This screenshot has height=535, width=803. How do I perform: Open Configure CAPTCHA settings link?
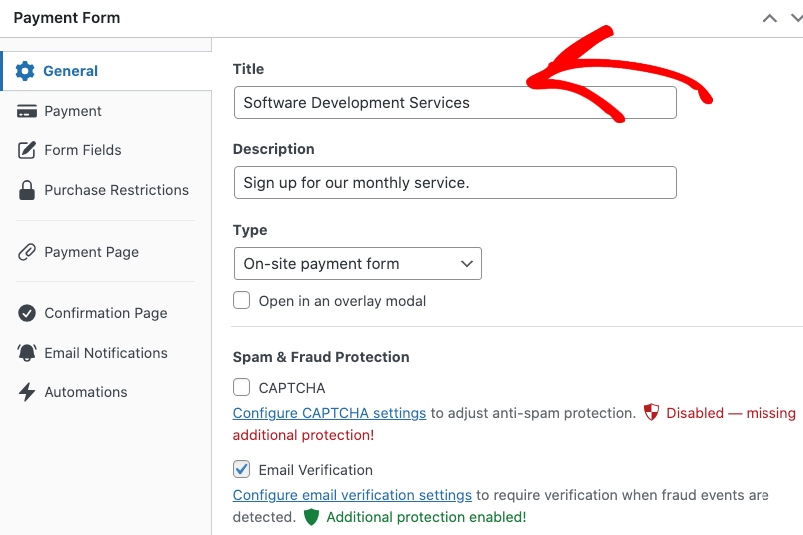point(329,413)
